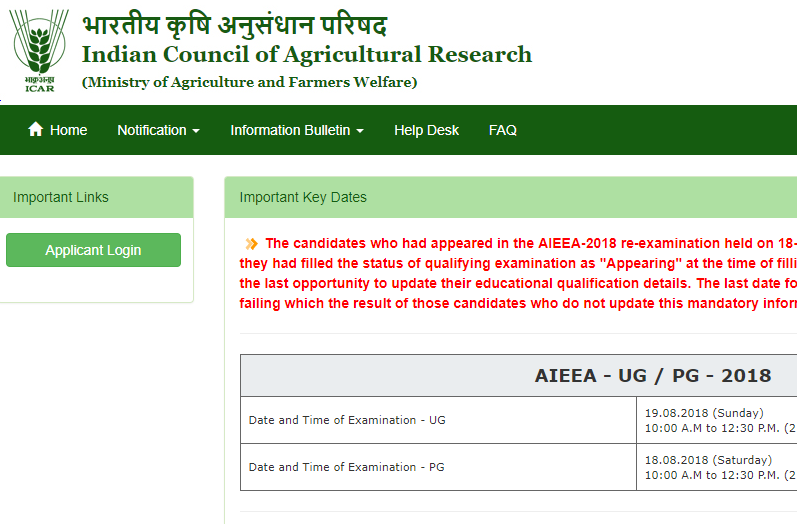
Task: Click the ICAR wheat emblem logo
Action: point(39,51)
